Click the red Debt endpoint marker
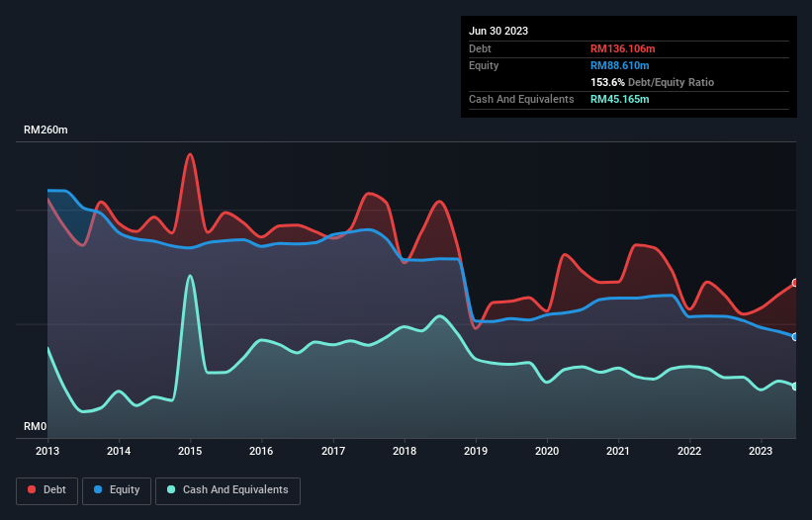 795,283
